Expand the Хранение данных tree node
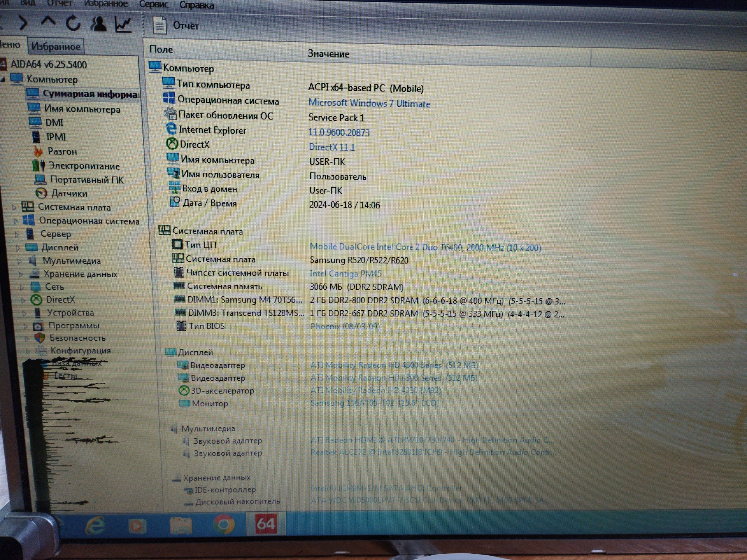 [x=21, y=274]
